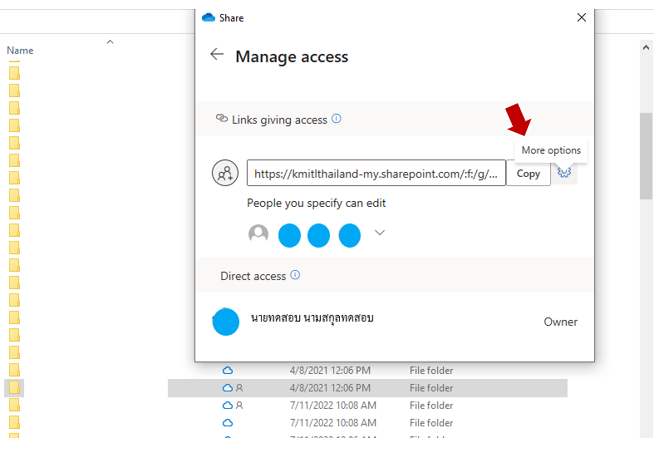
Task: Click info icon next to Links giving access
Action: (x=336, y=119)
